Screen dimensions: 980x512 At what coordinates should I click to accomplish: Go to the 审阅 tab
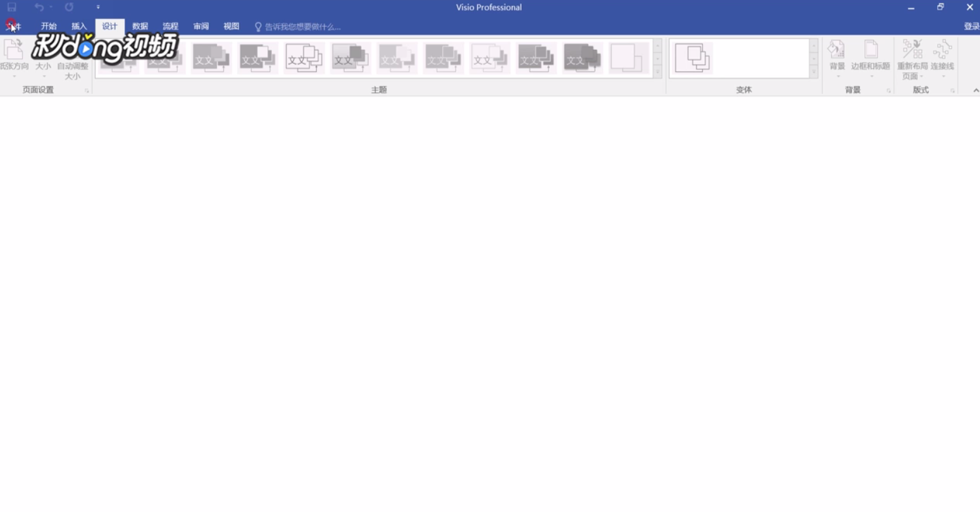pyautogui.click(x=201, y=27)
